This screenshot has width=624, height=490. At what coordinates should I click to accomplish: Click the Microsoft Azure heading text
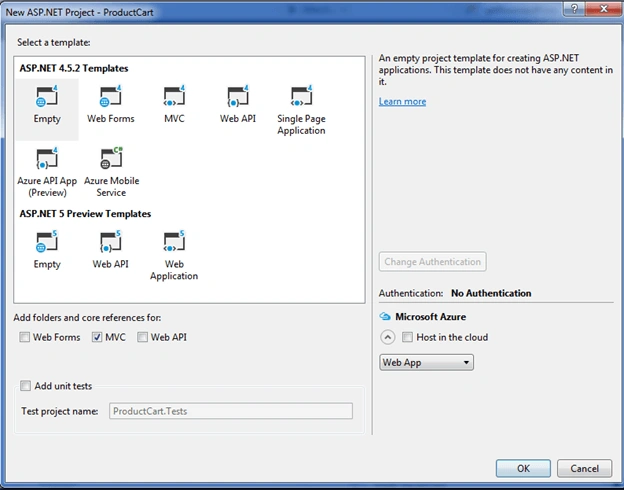431,317
